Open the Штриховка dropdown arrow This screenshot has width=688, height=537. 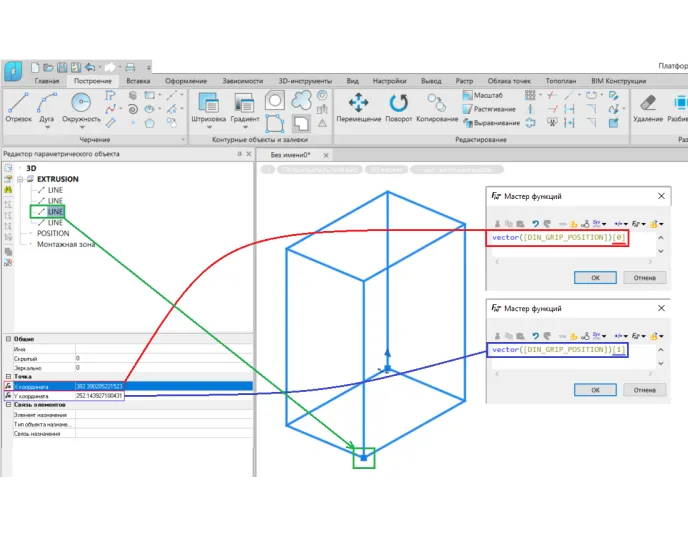(x=209, y=128)
